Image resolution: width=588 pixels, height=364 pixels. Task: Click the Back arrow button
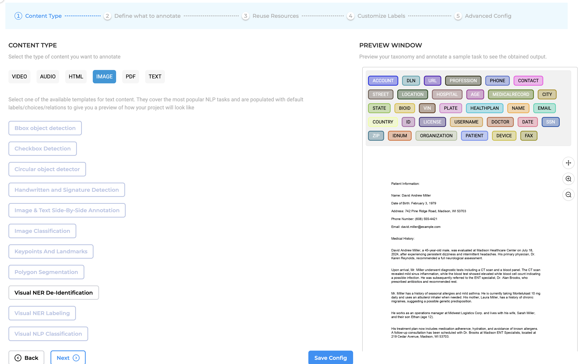[x=26, y=358]
